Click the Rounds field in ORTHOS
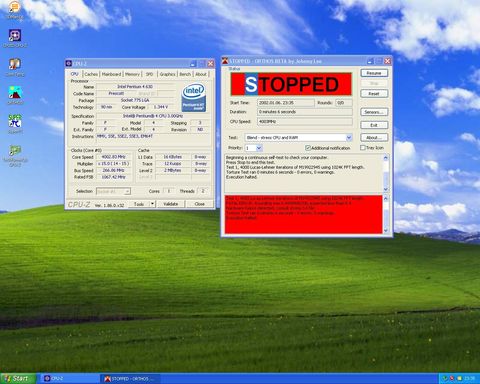The height and width of the screenshot is (384, 480). 344,103
